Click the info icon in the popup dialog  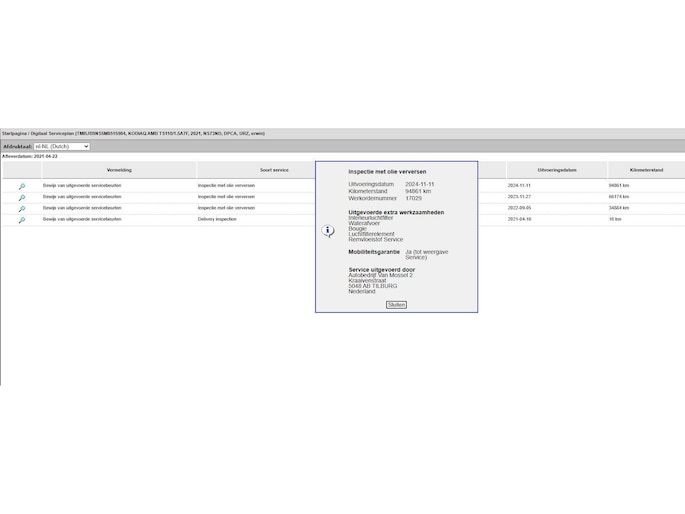tap(327, 231)
